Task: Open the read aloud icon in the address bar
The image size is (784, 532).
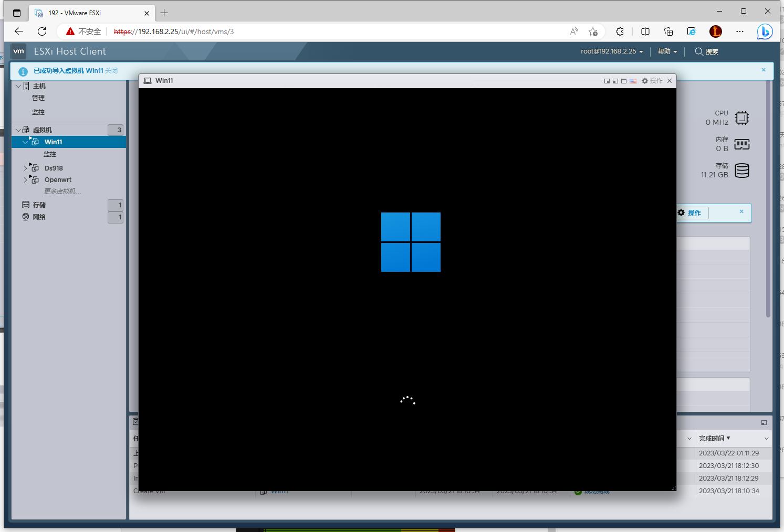Action: click(574, 31)
